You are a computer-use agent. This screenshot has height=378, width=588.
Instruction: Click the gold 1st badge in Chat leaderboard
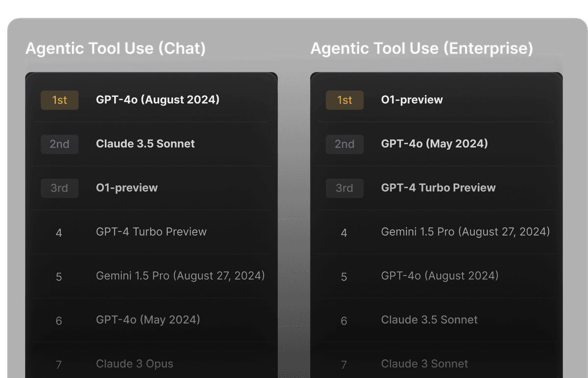[59, 100]
